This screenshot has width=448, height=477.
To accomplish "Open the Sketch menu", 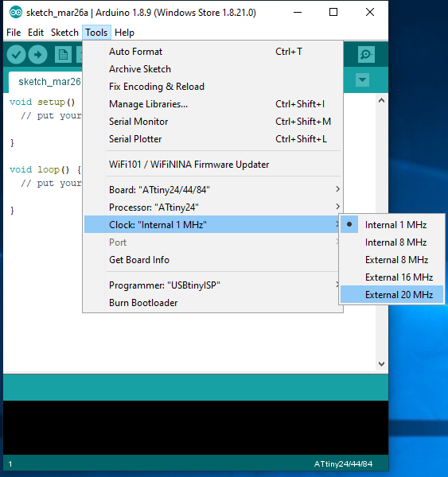I will pos(64,33).
